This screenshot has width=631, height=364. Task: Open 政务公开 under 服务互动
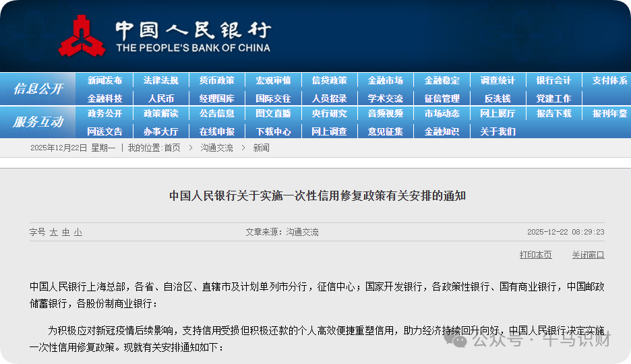[x=104, y=113]
